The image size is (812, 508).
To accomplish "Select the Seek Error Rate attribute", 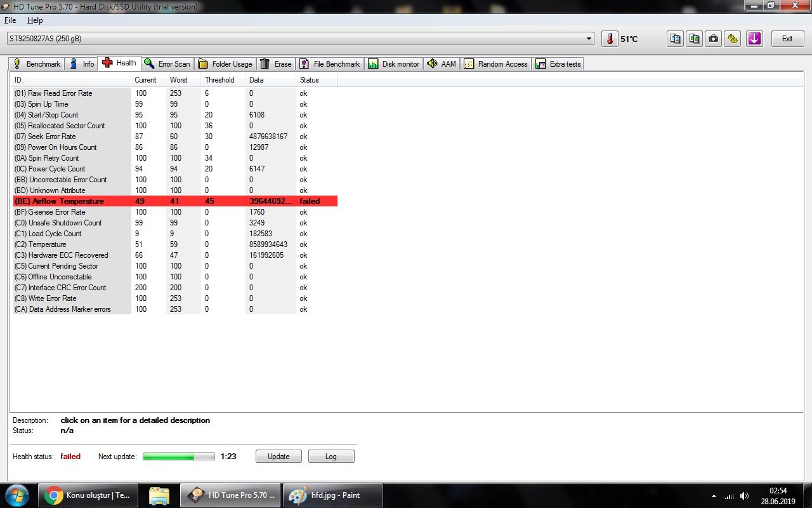I will tap(175, 137).
